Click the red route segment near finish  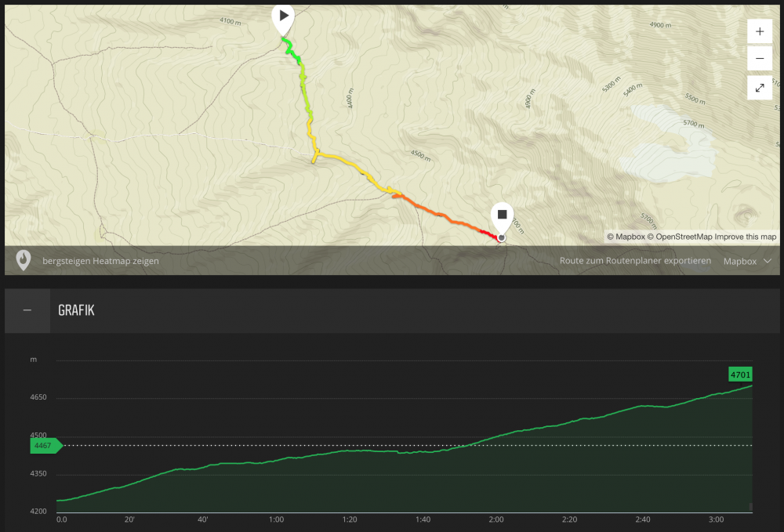[487, 233]
